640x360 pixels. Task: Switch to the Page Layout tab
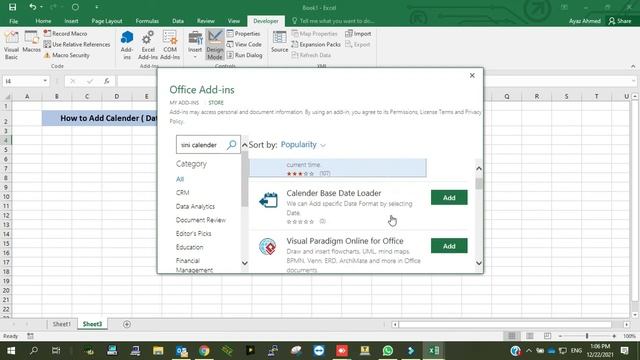[107, 21]
